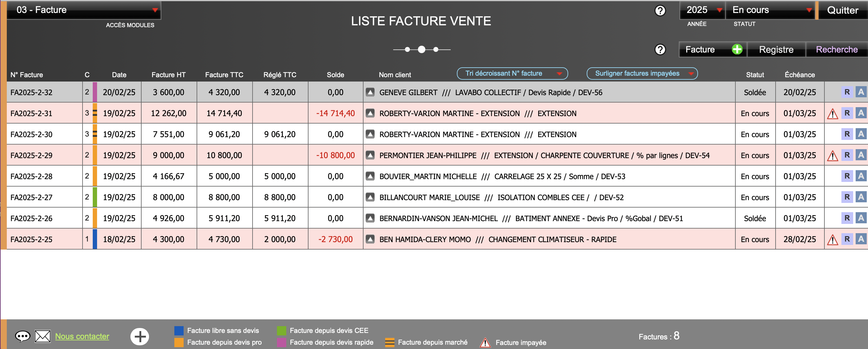
Task: Open the Tri décroissant N° facture dropdown
Action: pyautogui.click(x=512, y=74)
